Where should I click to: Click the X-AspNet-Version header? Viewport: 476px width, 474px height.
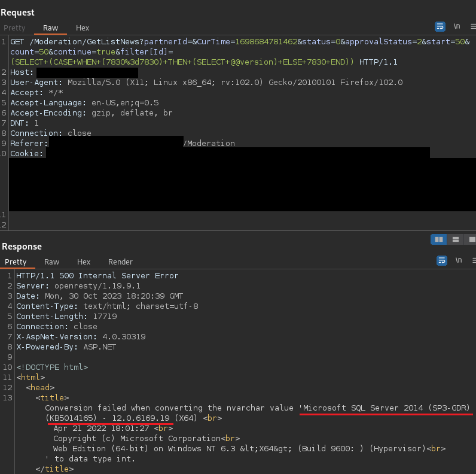pos(81,337)
